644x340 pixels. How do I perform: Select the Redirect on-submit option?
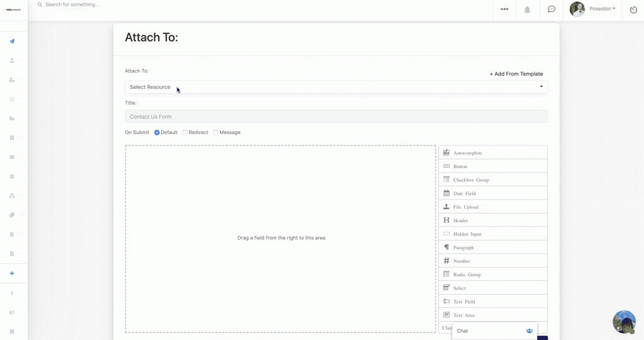coord(186,132)
